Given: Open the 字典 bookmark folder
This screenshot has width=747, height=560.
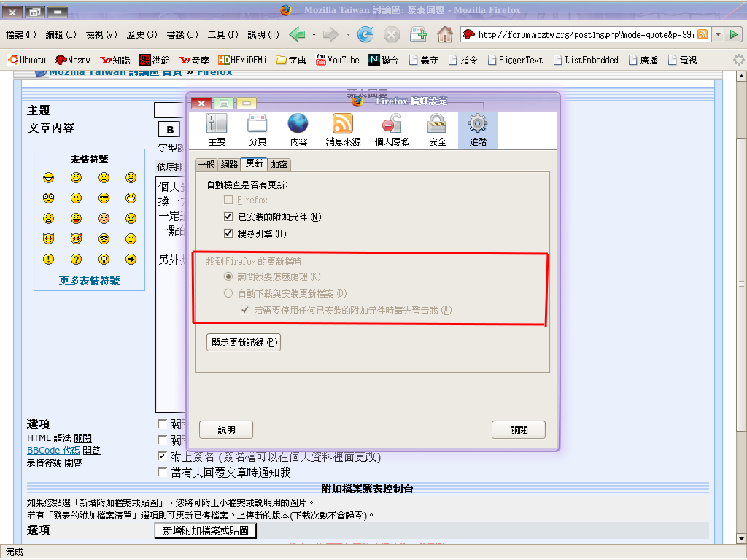Looking at the screenshot, I should (x=290, y=60).
